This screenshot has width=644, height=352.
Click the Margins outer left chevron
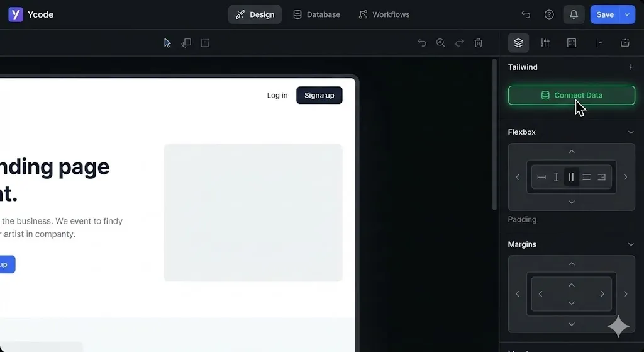pos(518,294)
